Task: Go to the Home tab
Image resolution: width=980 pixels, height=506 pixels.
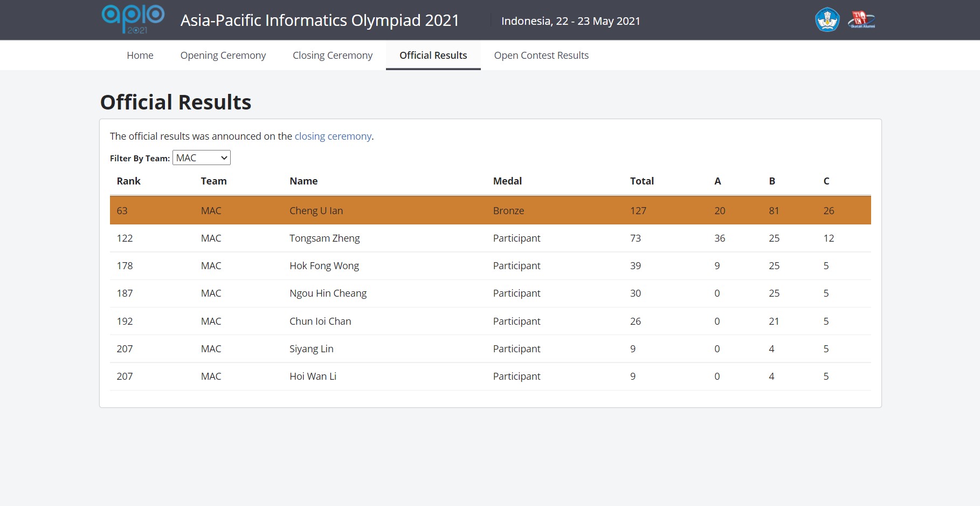Action: (140, 56)
